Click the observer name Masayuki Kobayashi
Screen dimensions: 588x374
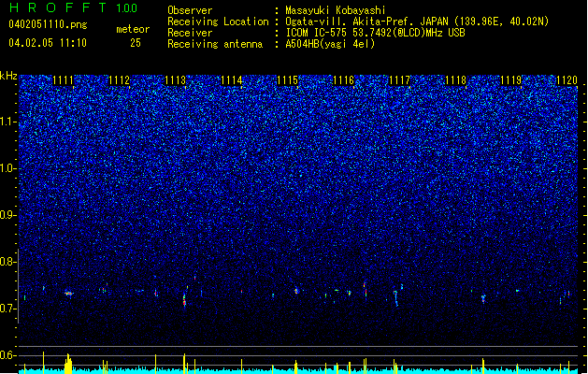click(336, 10)
